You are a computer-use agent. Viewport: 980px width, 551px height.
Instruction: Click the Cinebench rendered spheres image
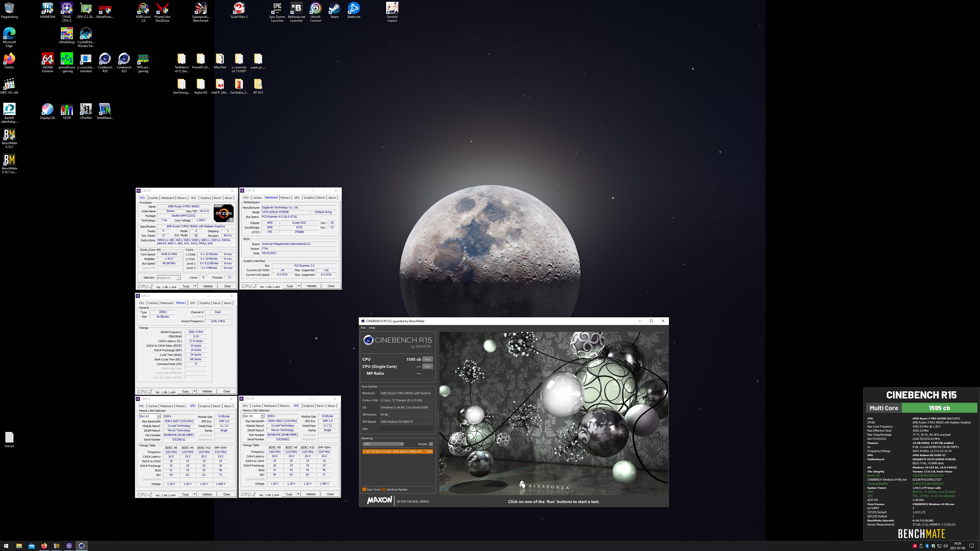(x=554, y=413)
